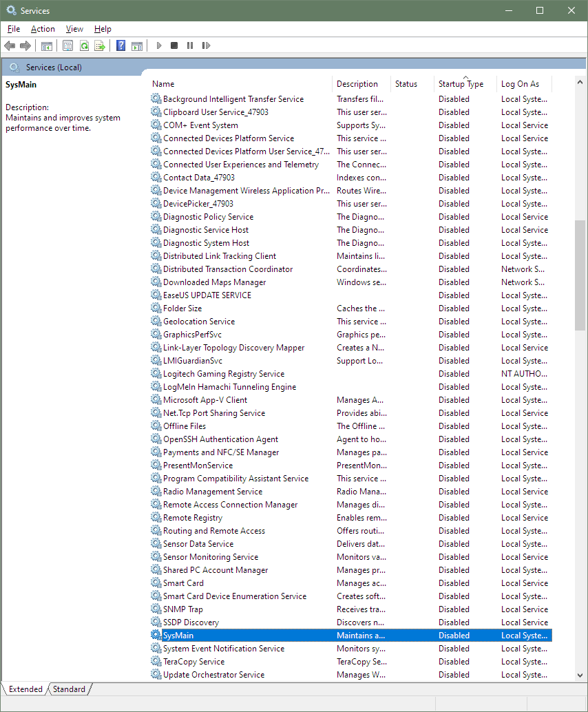The image size is (588, 712).
Task: Click the scrollbar up arrow
Action: click(x=580, y=82)
